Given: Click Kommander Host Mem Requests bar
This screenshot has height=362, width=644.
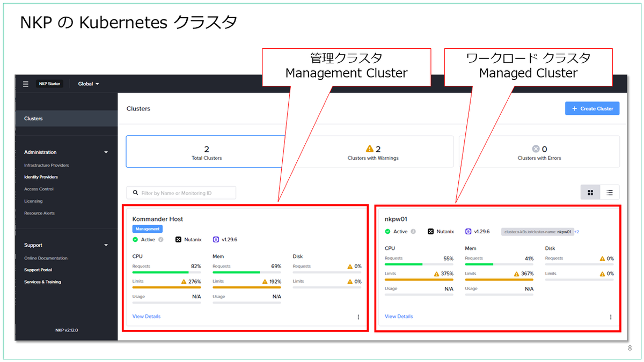Looking at the screenshot, I should click(247, 272).
